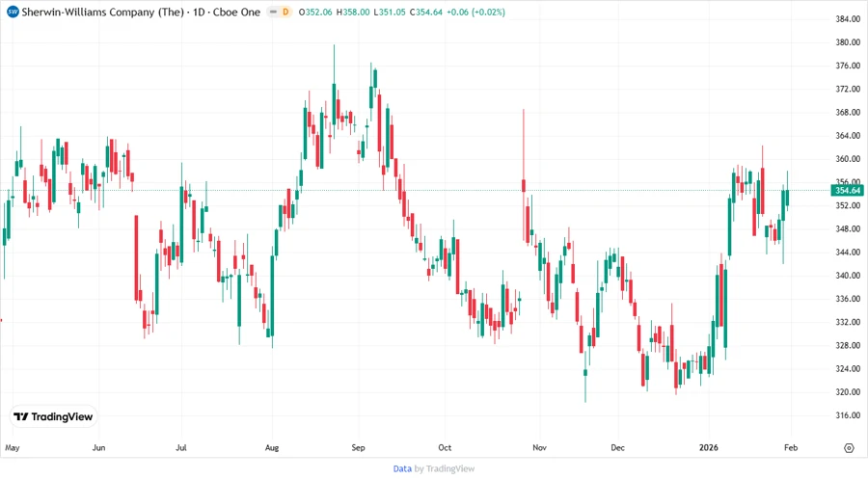Click the 368.00 price axis label
The height and width of the screenshot is (480, 868).
pos(848,112)
